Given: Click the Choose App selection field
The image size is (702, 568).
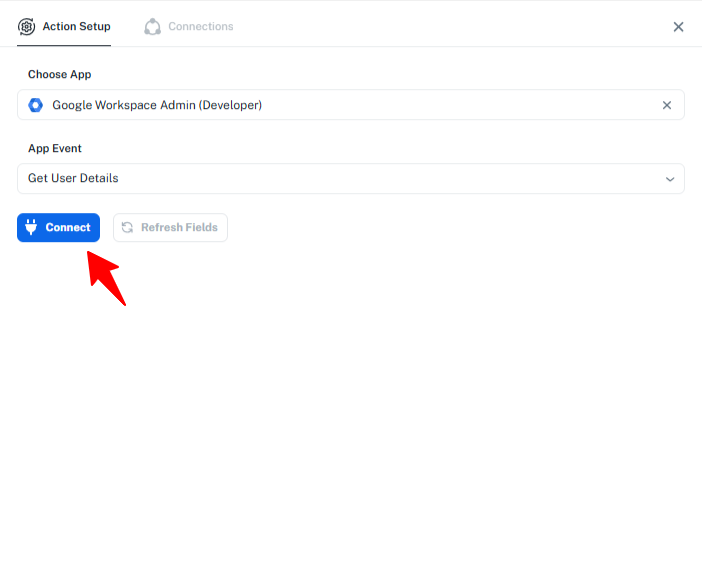Looking at the screenshot, I should tap(400, 105).
